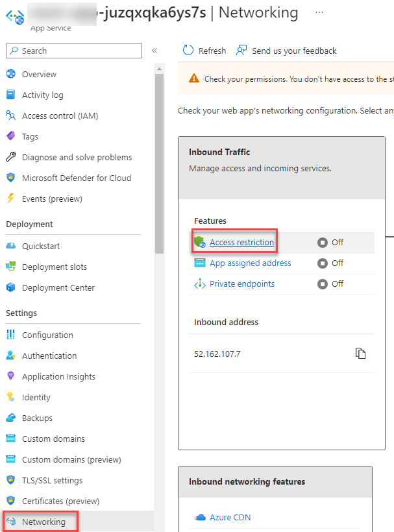Click the Application Insights lightbulb icon

pyautogui.click(x=11, y=376)
